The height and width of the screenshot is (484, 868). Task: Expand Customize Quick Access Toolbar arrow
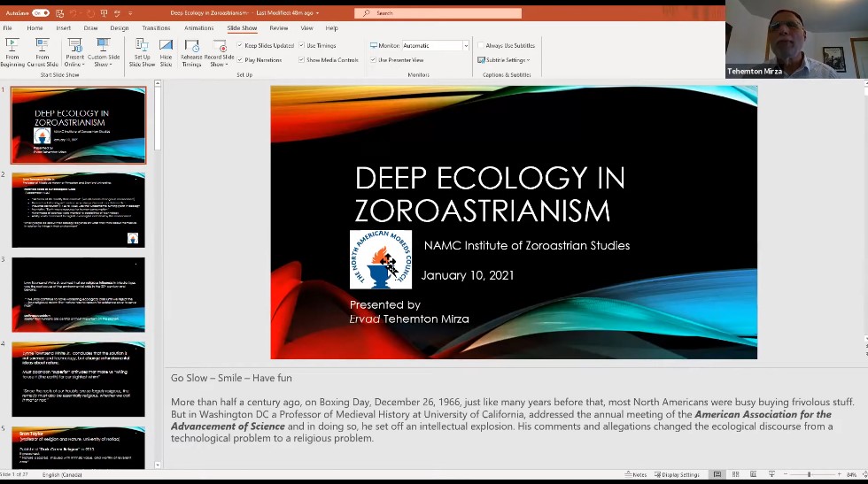tap(130, 12)
